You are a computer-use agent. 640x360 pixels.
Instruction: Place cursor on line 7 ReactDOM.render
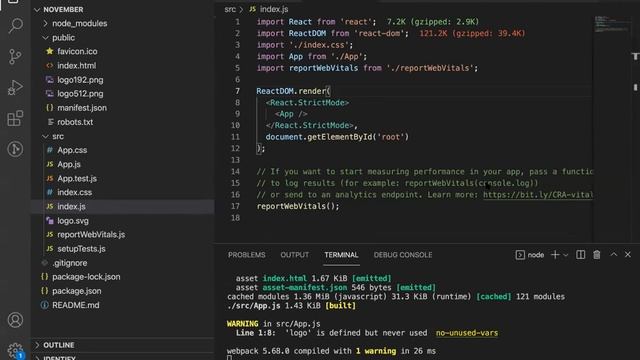point(293,91)
